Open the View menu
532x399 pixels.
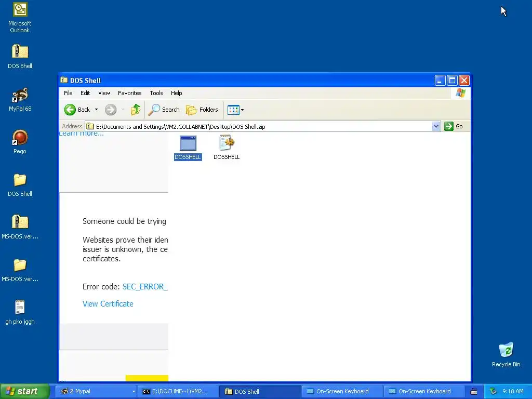point(104,93)
